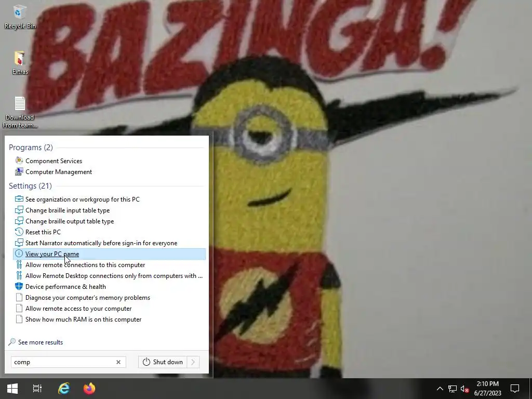Screen dimensions: 532x399
Task: Open Start Narrator automatically before sign-in setting
Action: pos(101,243)
